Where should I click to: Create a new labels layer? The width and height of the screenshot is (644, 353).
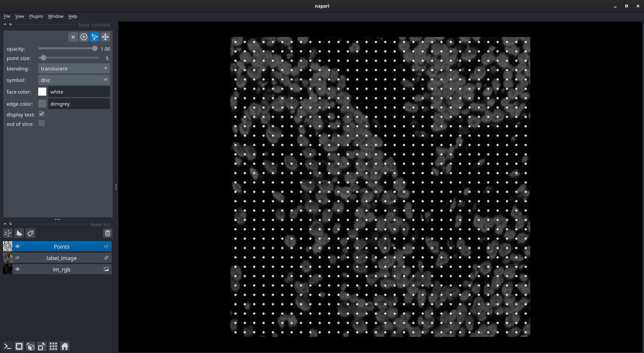coord(31,233)
